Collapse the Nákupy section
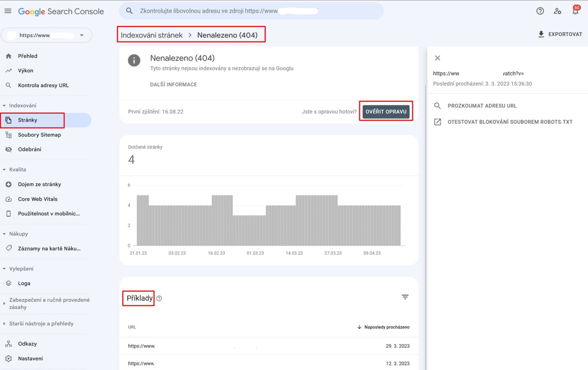Image resolution: width=588 pixels, height=370 pixels. pyautogui.click(x=4, y=234)
